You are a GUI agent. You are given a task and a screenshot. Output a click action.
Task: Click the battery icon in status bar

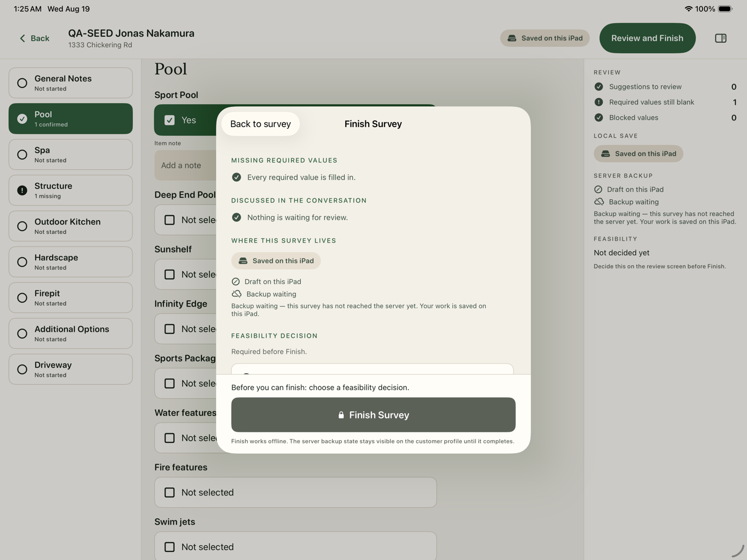click(725, 9)
